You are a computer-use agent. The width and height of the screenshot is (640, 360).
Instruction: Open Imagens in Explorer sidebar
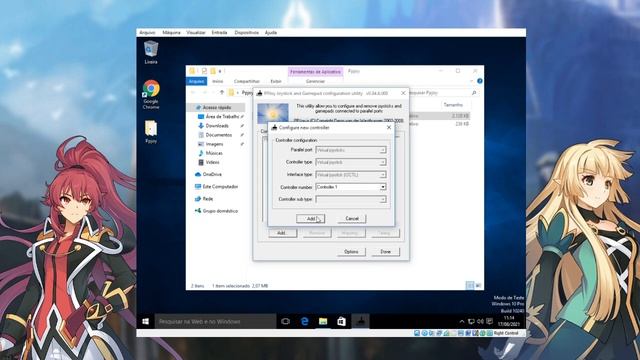tap(214, 144)
